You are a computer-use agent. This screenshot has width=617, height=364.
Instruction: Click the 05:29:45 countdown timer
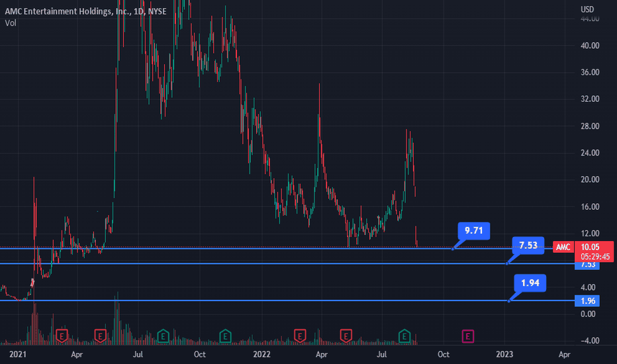(595, 257)
